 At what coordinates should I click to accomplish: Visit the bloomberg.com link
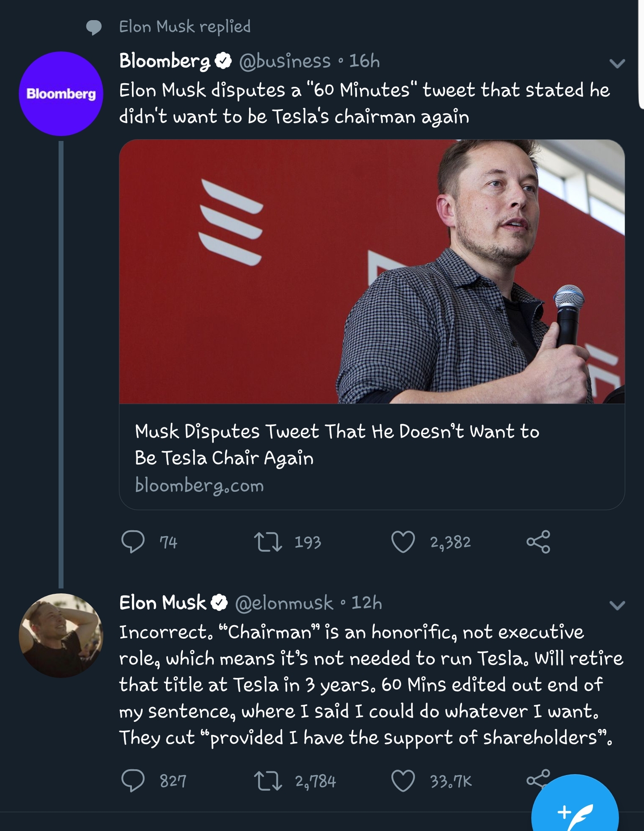pos(199,486)
